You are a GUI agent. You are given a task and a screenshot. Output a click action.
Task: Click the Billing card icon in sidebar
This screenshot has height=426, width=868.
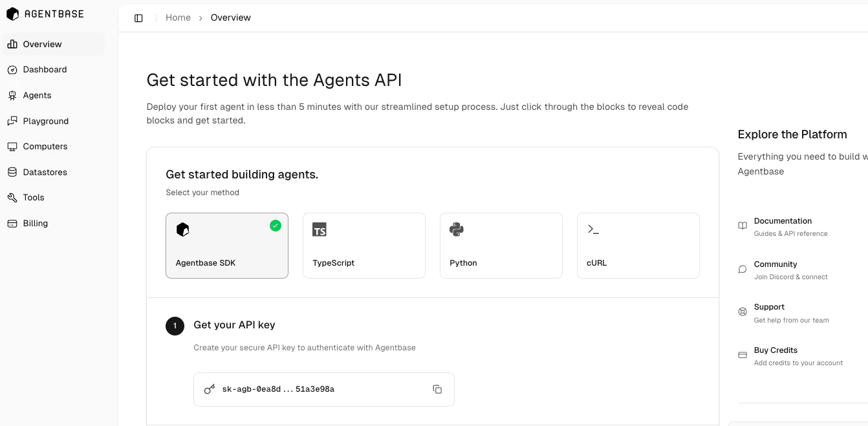click(x=12, y=223)
